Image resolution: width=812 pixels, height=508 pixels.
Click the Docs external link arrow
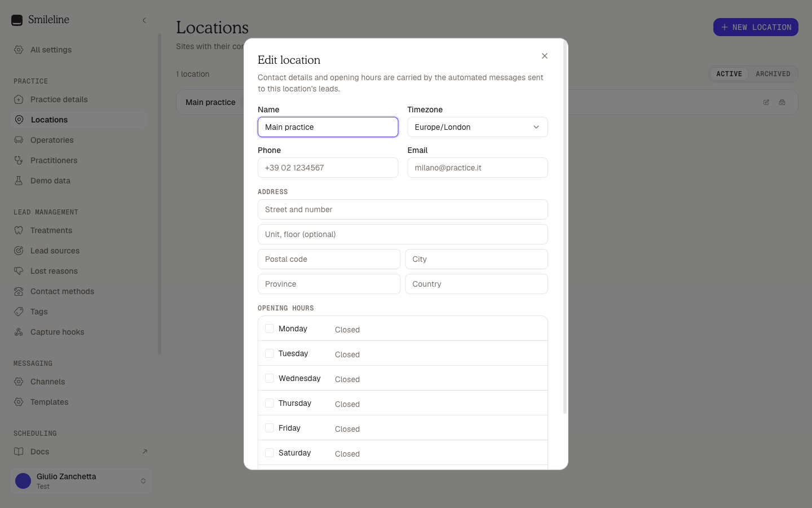(x=145, y=452)
